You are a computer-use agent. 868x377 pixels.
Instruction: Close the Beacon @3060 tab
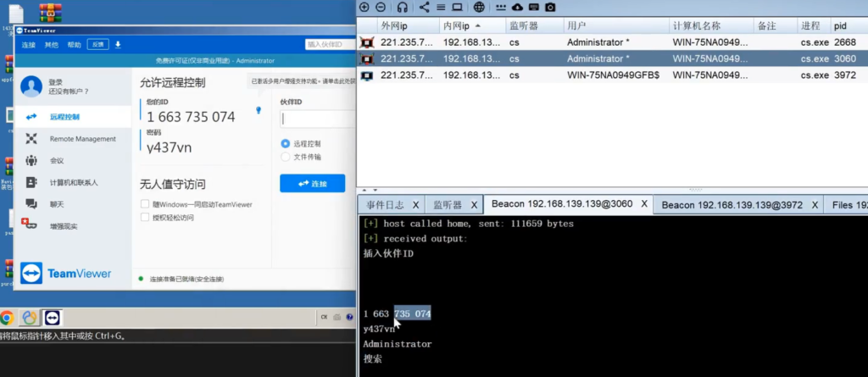click(644, 203)
